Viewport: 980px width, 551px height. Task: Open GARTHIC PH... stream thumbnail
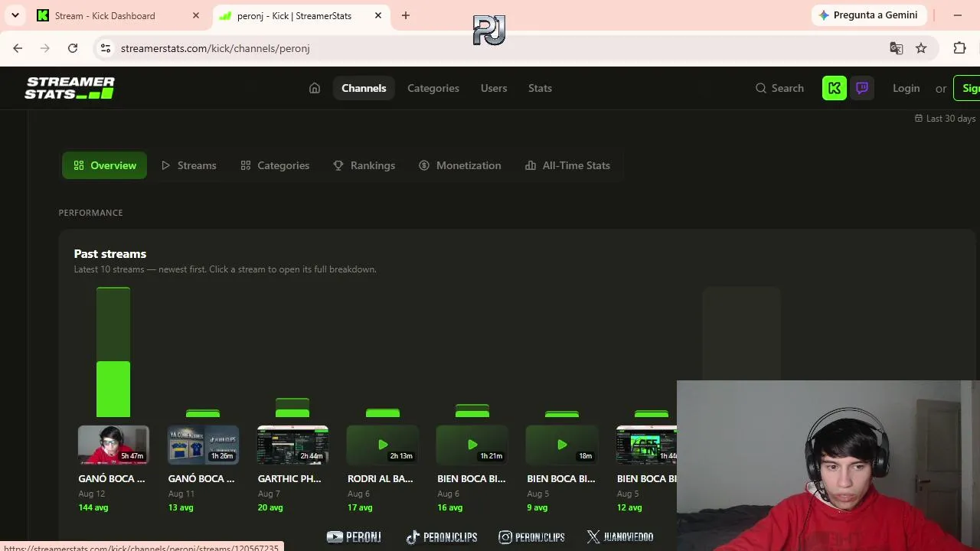click(292, 445)
